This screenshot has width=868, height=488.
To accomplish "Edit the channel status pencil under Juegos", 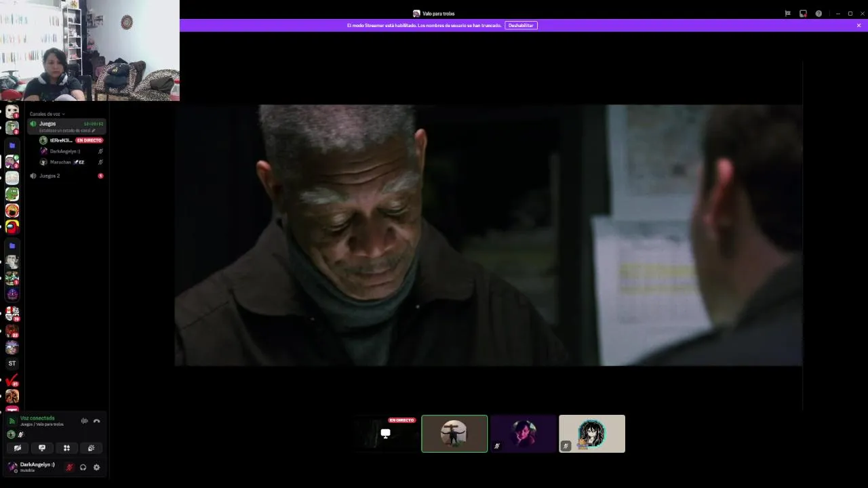I will [94, 130].
